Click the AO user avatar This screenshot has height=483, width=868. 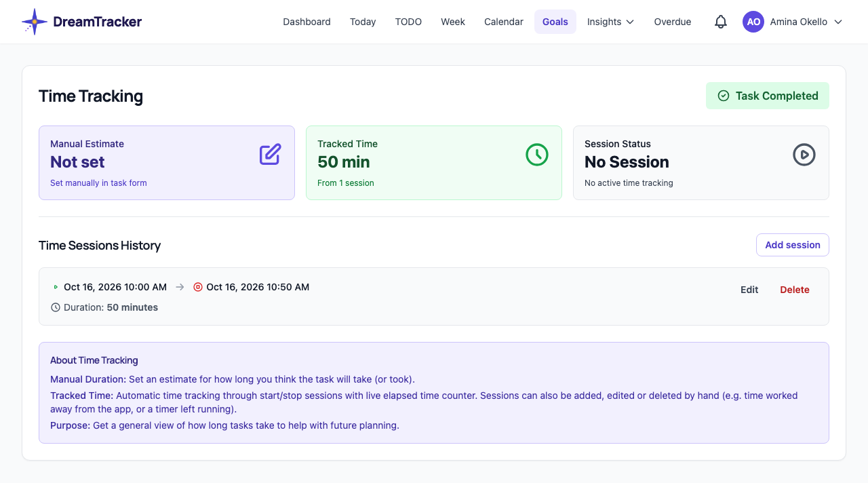753,22
